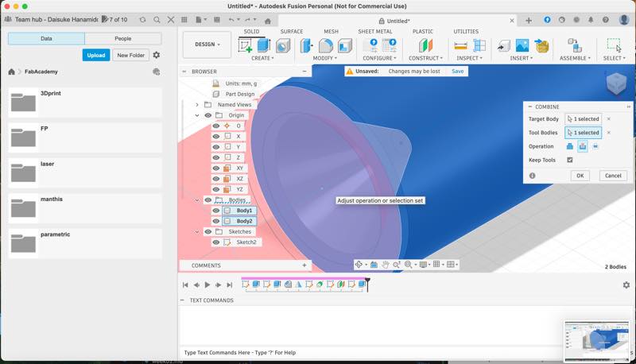The width and height of the screenshot is (636, 364).
Task: Open the CREATE dropdown menu
Action: (262, 58)
